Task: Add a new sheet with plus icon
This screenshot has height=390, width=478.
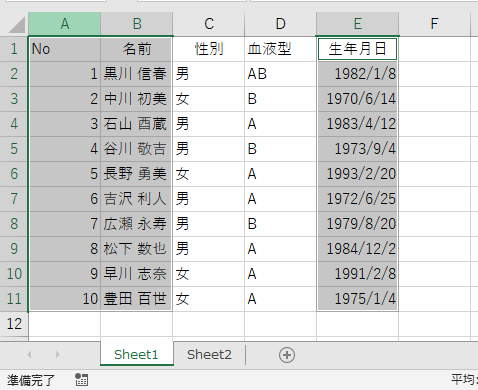Action: 287,355
